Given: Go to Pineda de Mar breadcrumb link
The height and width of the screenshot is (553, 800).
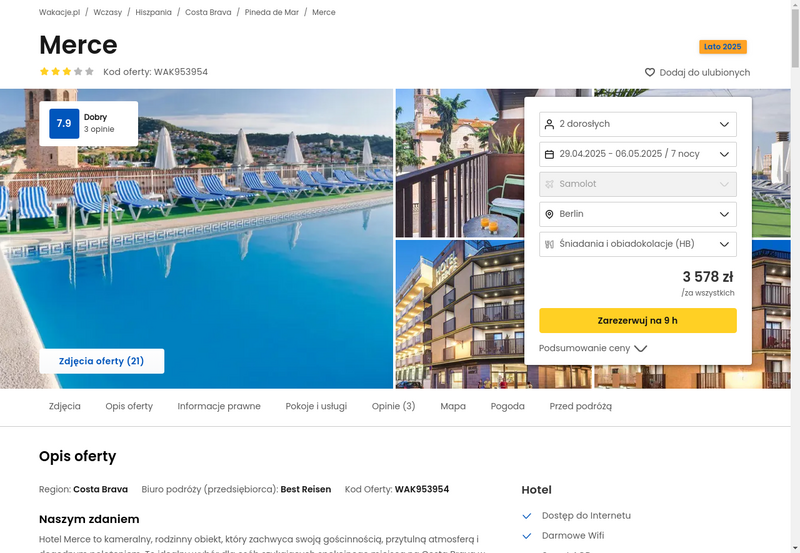Looking at the screenshot, I should tap(271, 12).
